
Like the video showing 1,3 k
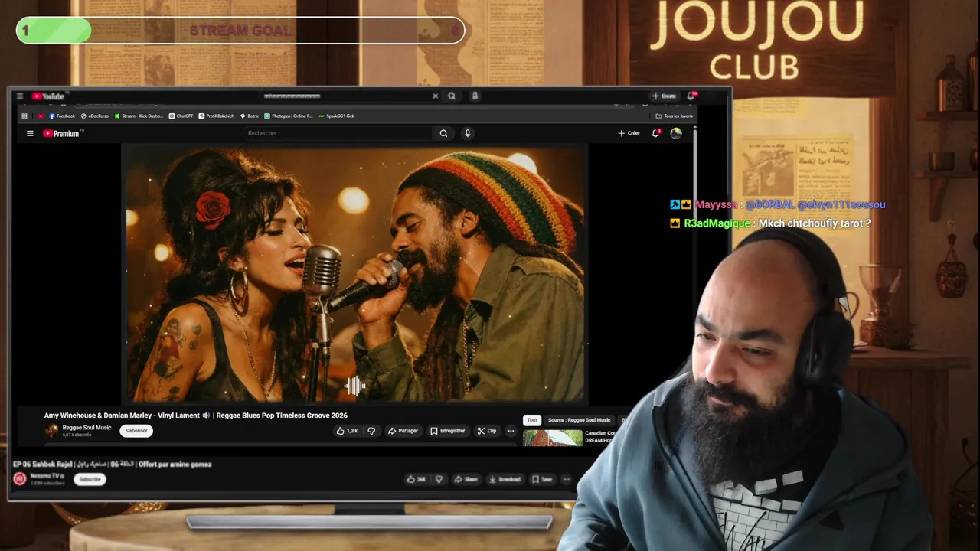click(348, 431)
